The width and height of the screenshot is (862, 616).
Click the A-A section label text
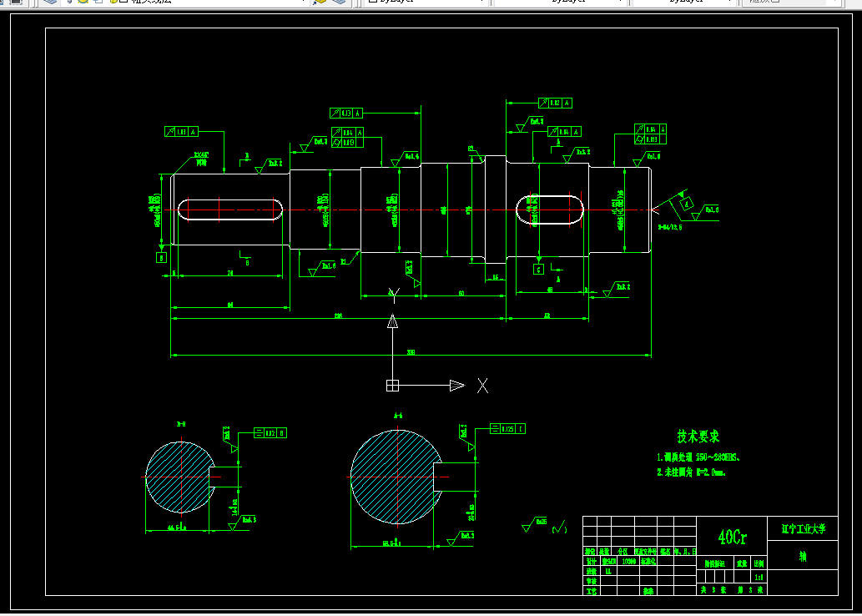[397, 416]
